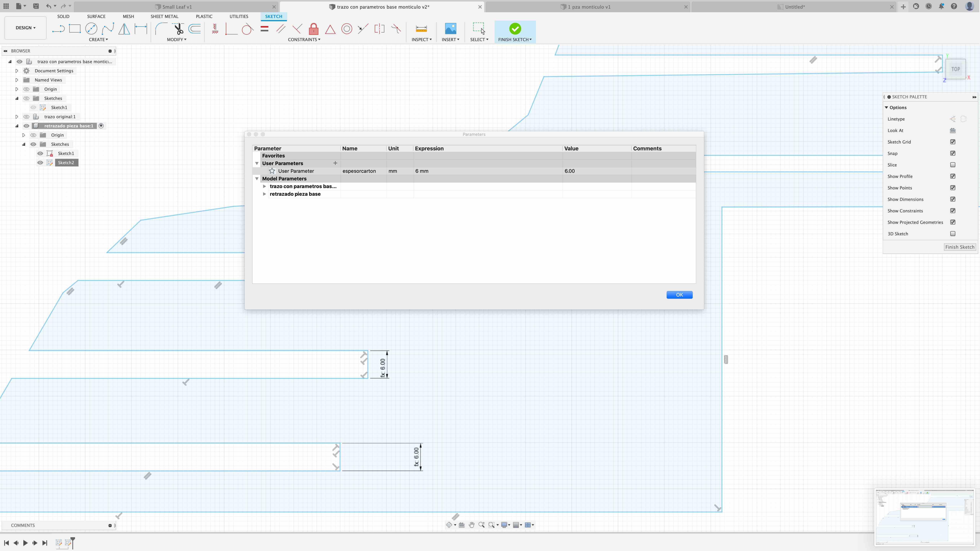This screenshot has height=551, width=980.
Task: Click the Insert image icon
Action: [450, 29]
